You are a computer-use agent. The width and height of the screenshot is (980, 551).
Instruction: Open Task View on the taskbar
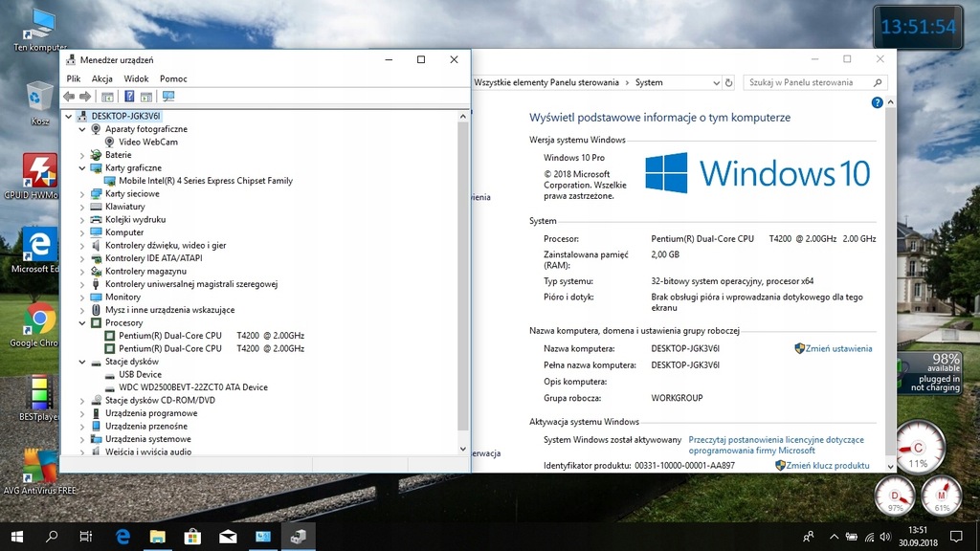tap(86, 536)
